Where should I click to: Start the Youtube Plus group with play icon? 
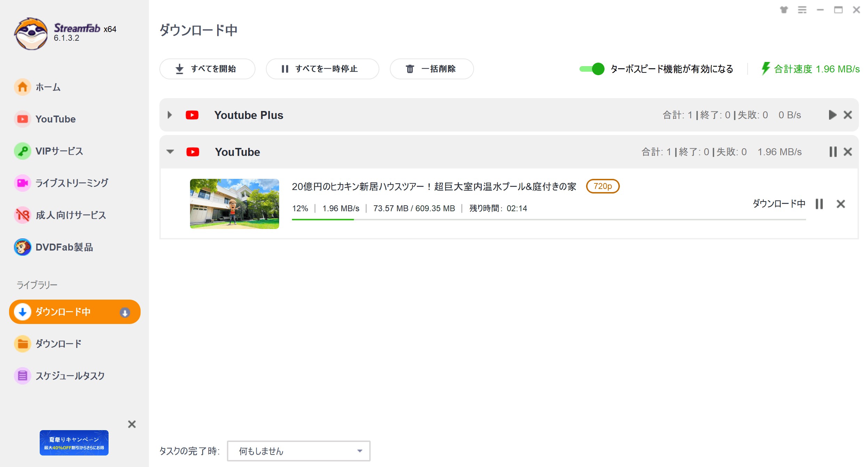coord(832,115)
